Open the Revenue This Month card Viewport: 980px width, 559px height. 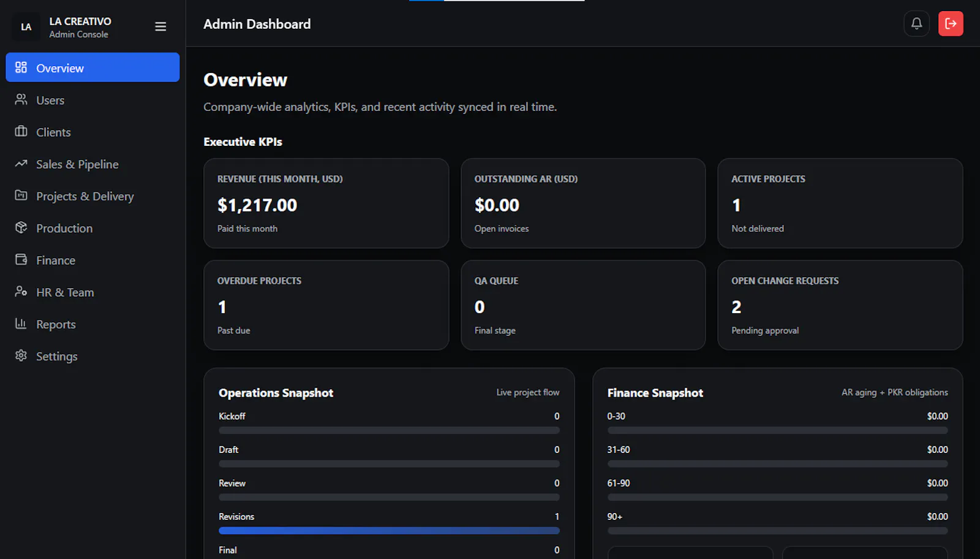tap(326, 203)
